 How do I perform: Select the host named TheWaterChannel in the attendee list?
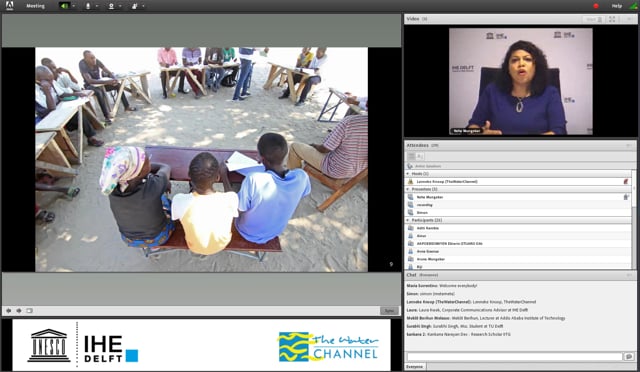518,182
